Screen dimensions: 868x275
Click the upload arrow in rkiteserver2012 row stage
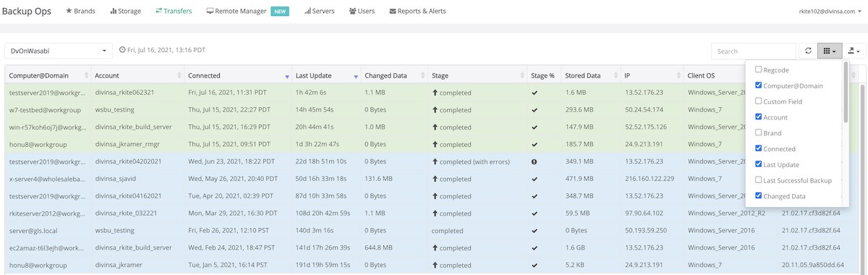pos(435,213)
